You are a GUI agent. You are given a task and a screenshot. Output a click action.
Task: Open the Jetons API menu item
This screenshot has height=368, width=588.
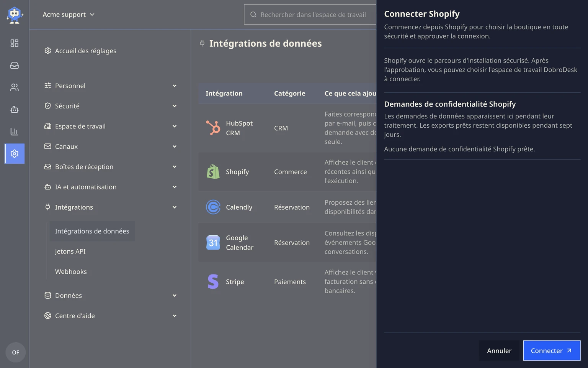point(70,251)
